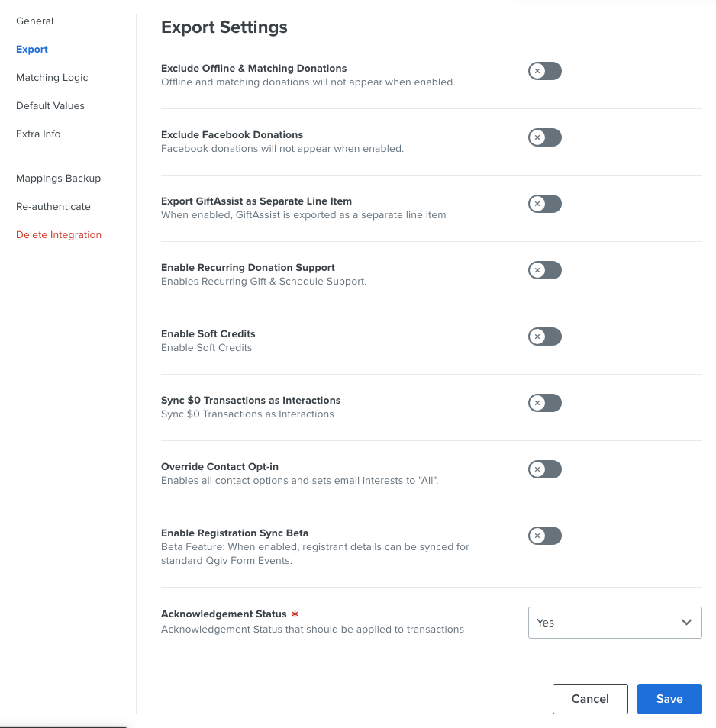Turn on Enable Soft Credits switch
Viewport: 716px width, 728px height.
click(545, 337)
